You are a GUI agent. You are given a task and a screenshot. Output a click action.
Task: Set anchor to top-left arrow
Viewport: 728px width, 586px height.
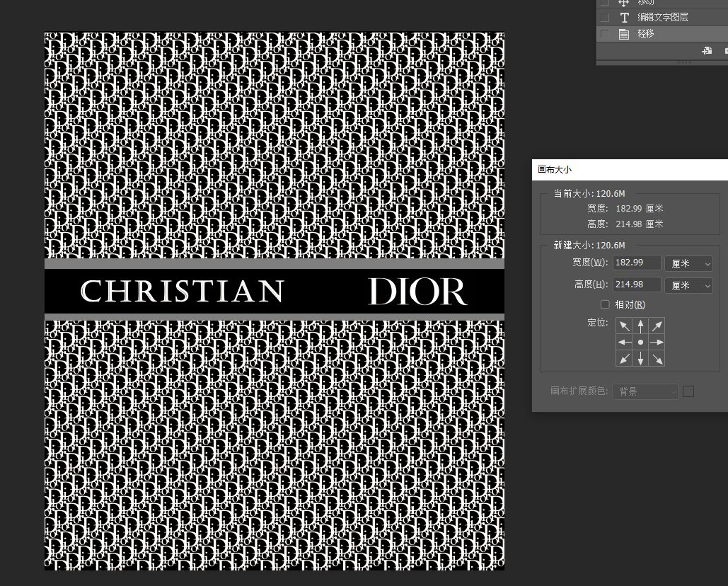[x=624, y=326]
